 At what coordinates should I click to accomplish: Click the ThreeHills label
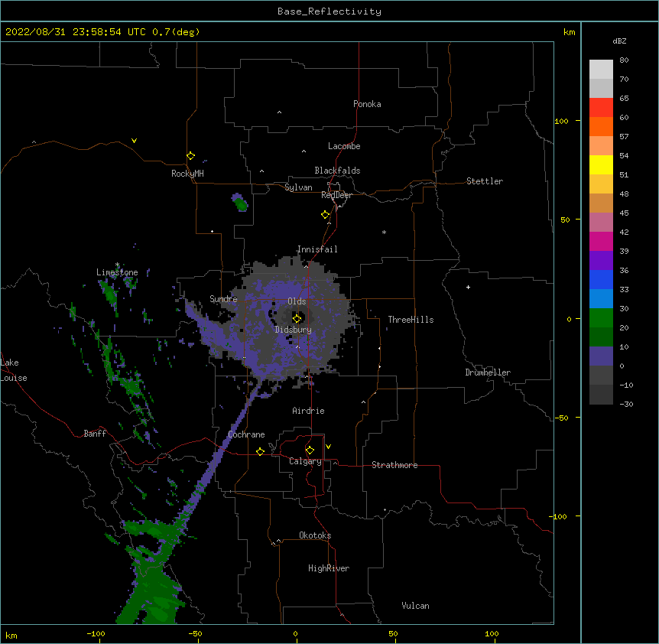coord(411,320)
